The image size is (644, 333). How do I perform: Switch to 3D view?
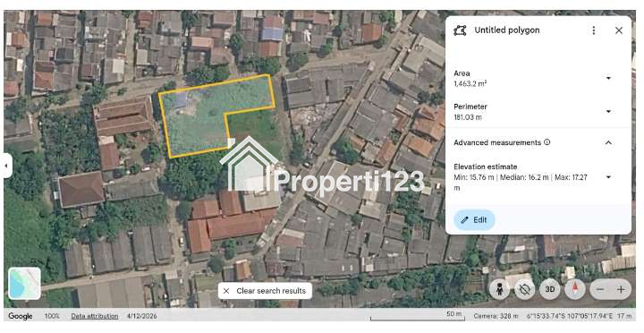[x=549, y=289]
